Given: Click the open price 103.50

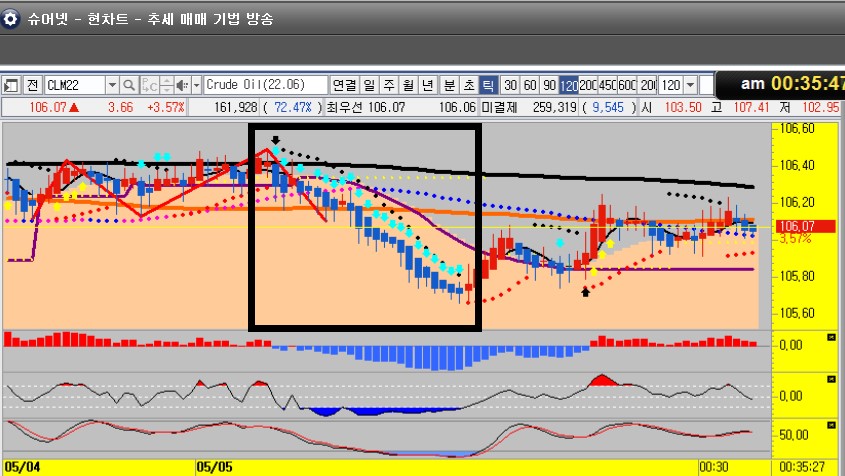Looking at the screenshot, I should 683,107.
